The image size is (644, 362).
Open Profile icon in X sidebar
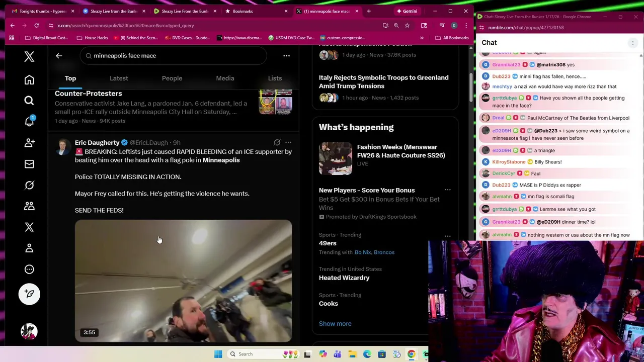click(x=29, y=248)
